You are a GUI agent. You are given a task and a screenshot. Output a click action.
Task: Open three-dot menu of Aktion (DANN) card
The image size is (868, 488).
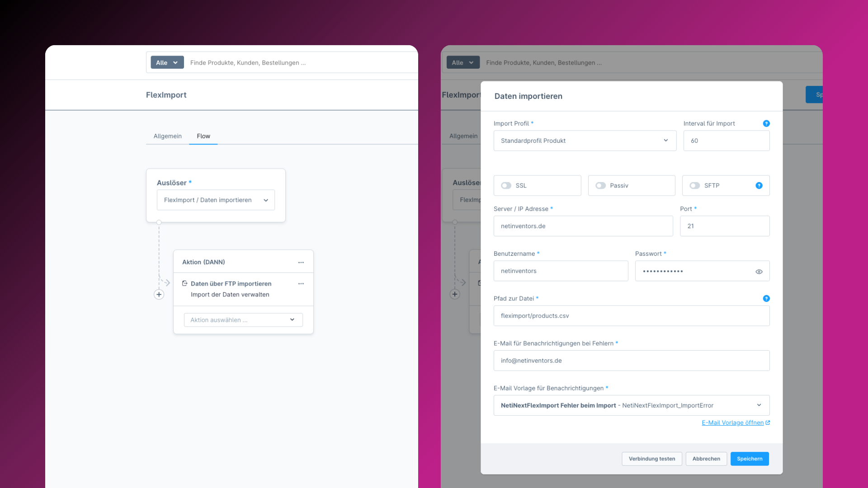point(301,263)
